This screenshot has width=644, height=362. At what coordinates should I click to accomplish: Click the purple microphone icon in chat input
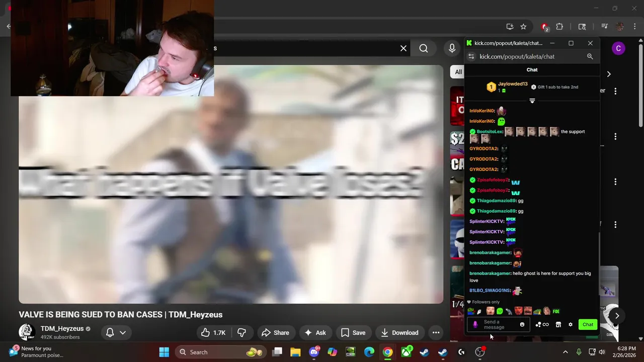(x=475, y=325)
